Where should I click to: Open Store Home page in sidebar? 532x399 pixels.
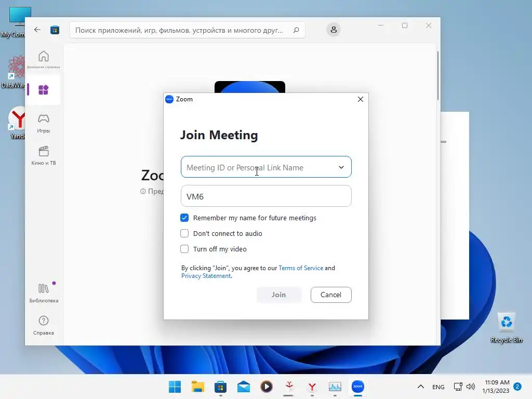[x=44, y=59]
